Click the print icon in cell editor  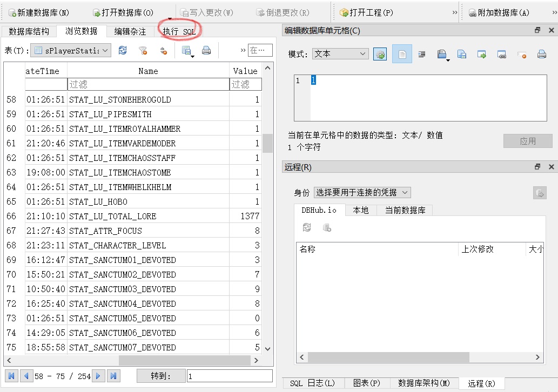542,54
